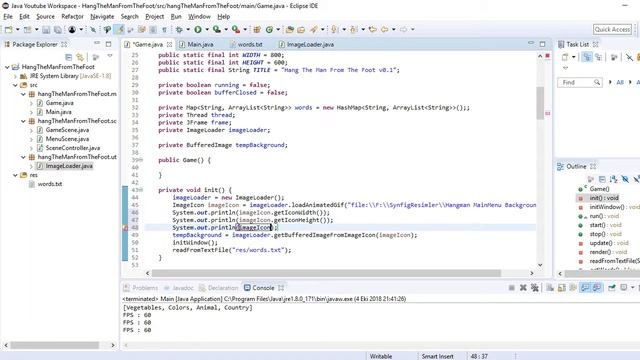The image size is (640, 360).
Task: Toggle Scheduled view in Task List
Action: (598, 57)
